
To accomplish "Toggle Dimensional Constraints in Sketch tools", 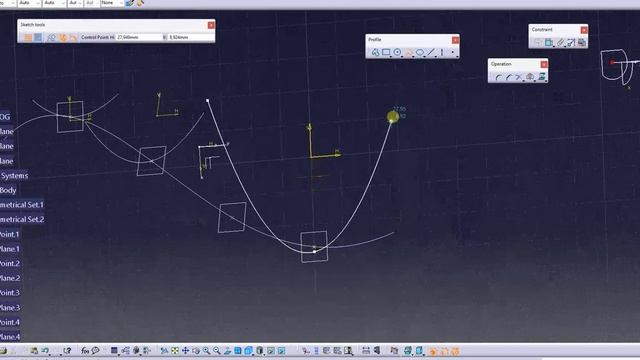I will pos(73,37).
